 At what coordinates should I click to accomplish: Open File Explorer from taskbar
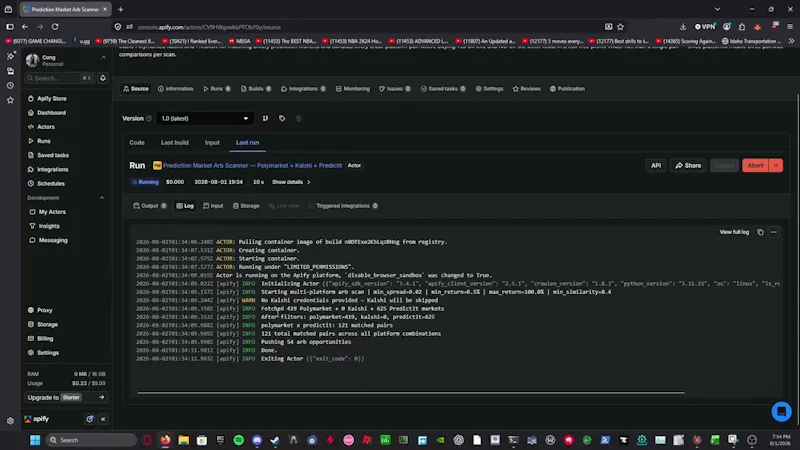[x=184, y=440]
